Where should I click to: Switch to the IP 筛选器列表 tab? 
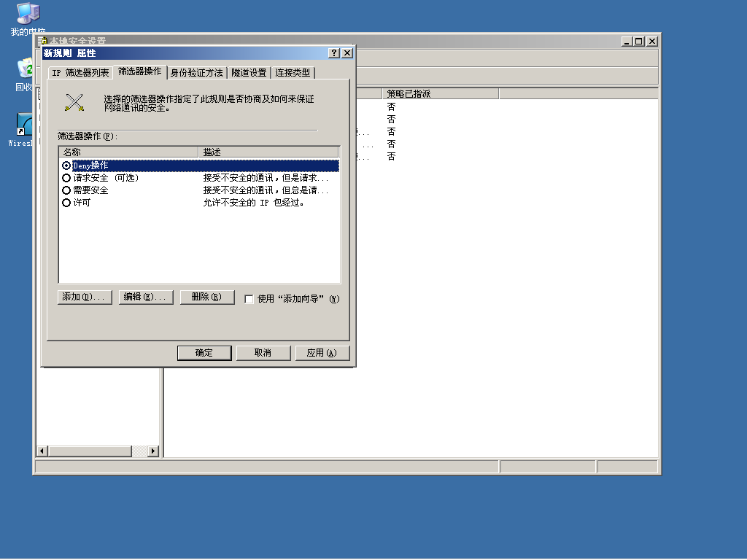point(80,73)
